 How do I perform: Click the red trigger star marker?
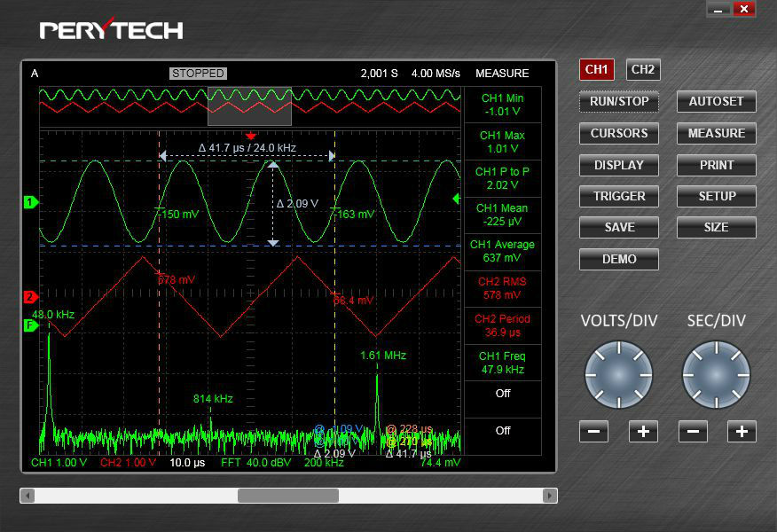250,136
